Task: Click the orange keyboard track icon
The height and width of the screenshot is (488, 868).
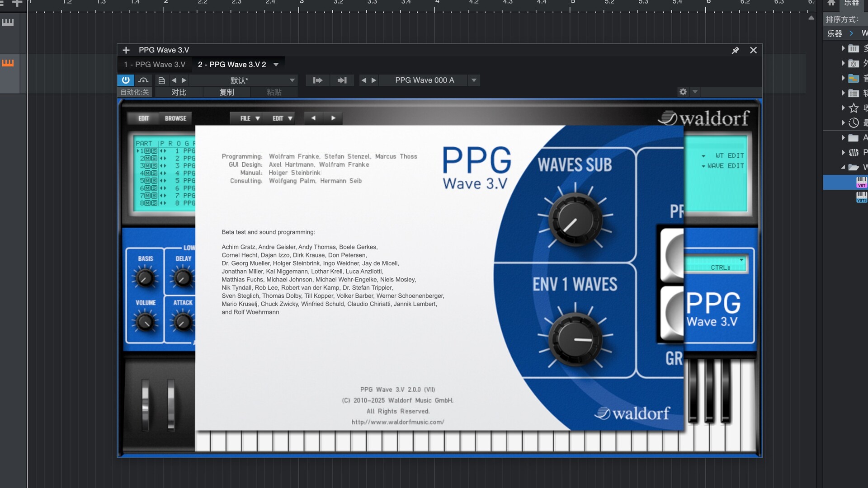Action: click(x=8, y=63)
